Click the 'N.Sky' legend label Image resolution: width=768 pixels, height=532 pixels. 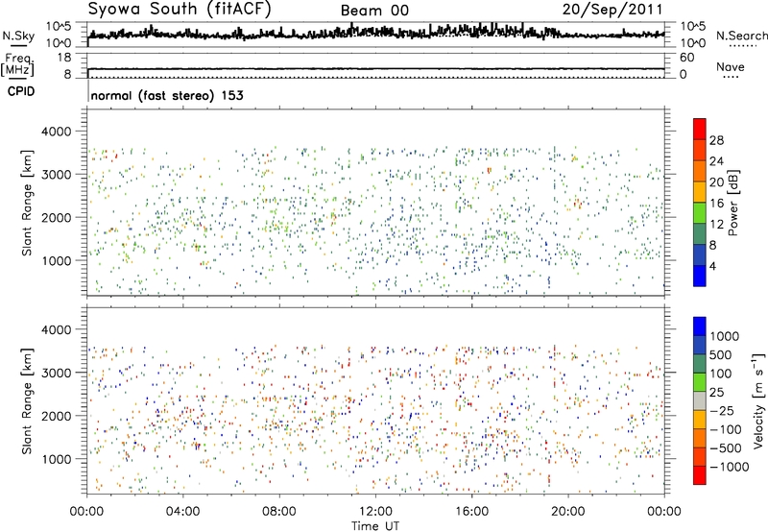coord(18,36)
